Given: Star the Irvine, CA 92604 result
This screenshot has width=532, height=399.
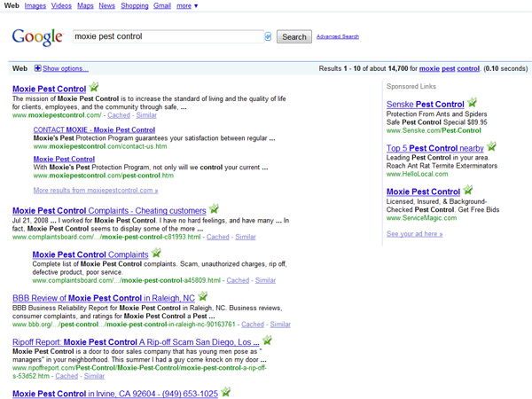Looking at the screenshot, I should 225,392.
